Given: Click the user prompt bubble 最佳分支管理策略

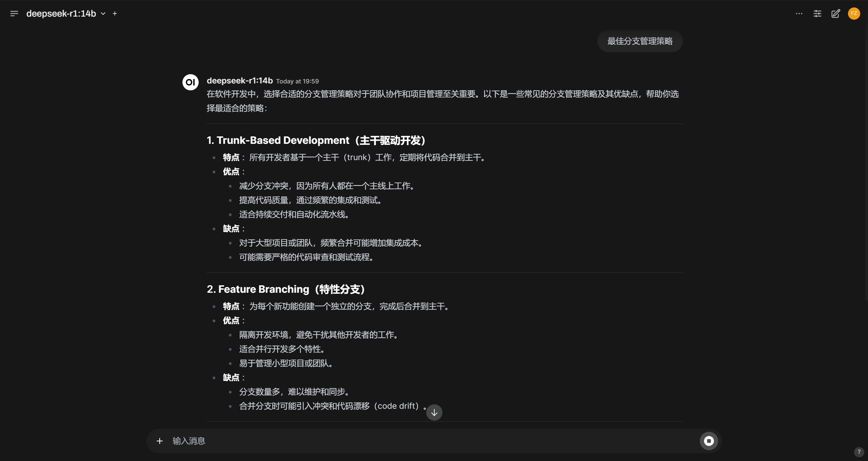Looking at the screenshot, I should 639,41.
